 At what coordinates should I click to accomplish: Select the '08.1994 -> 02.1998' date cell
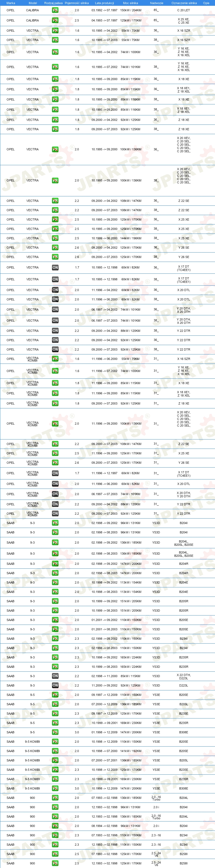coord(105,826)
